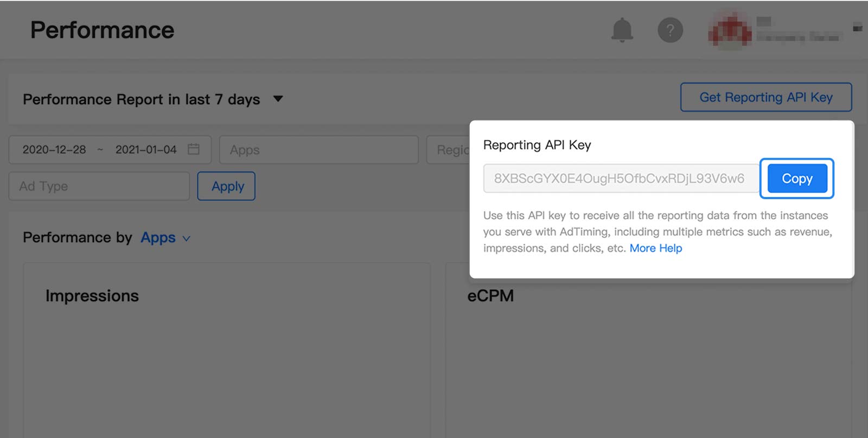Click the Apps dropdown chevron
This screenshot has height=438, width=868.
(x=186, y=238)
